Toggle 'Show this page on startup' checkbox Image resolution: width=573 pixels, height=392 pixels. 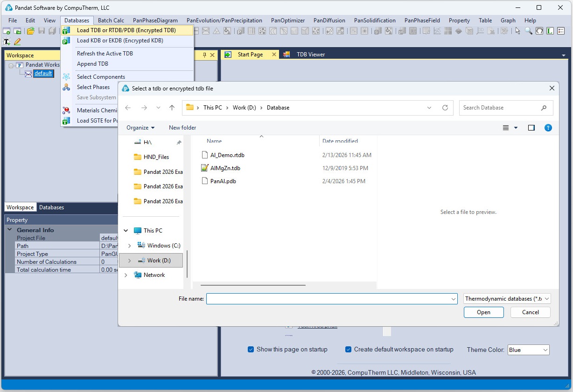pos(251,350)
